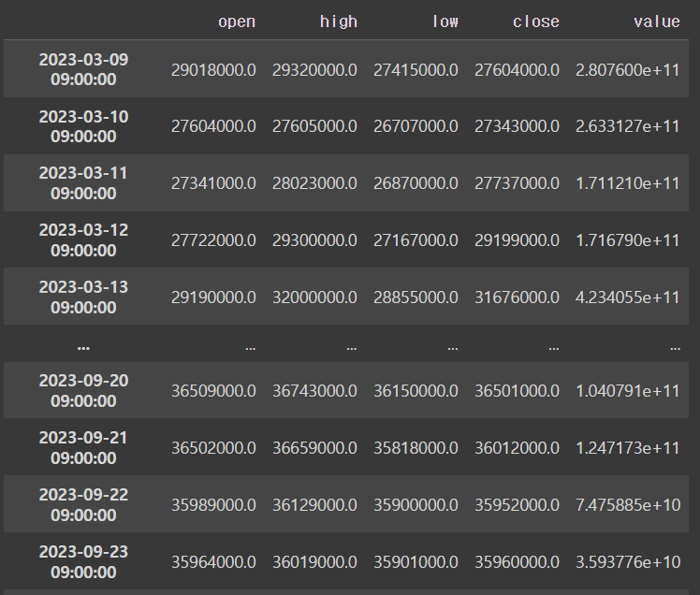The image size is (700, 595).
Task: Click the value cell 2.807600e+11
Action: [x=628, y=70]
